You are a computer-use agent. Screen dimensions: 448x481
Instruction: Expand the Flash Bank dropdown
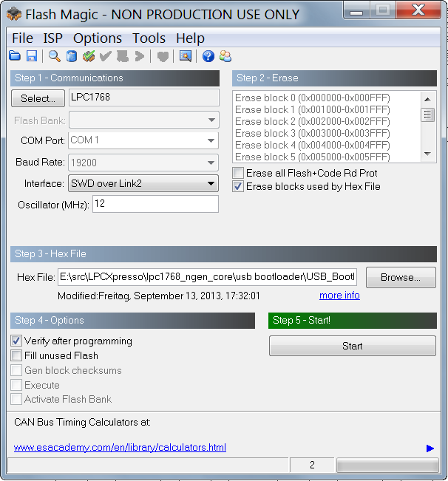[x=211, y=120]
